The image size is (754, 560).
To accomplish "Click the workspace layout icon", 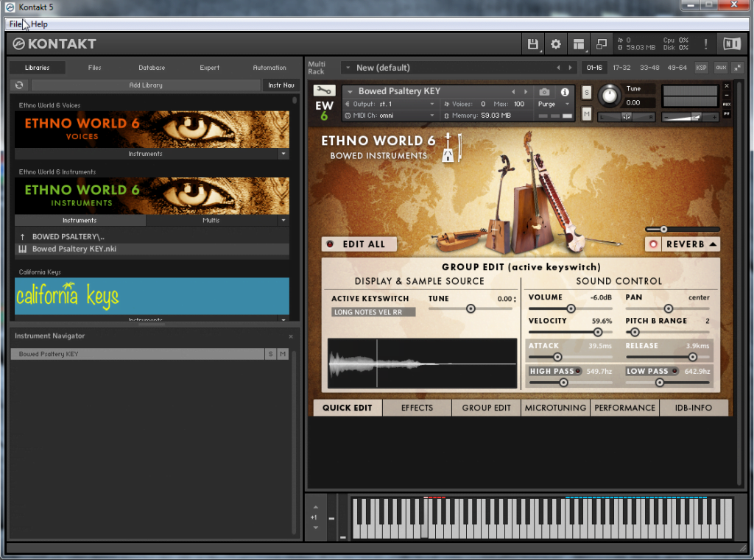I will pos(579,44).
